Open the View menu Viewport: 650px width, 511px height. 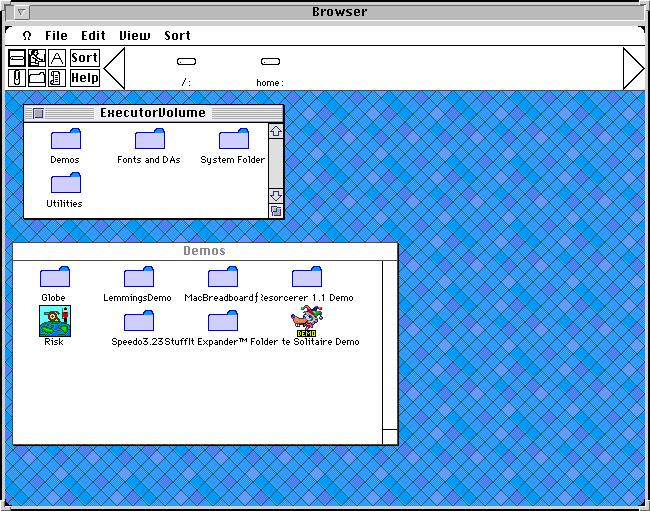coord(135,35)
